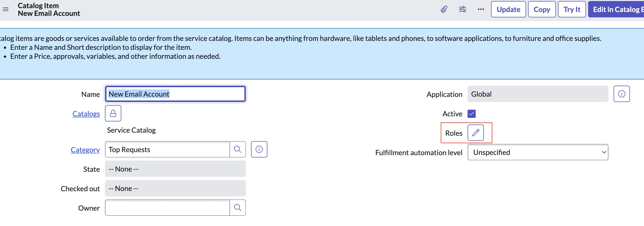The image size is (644, 226).
Task: Show Category record info icon
Action: [259, 149]
